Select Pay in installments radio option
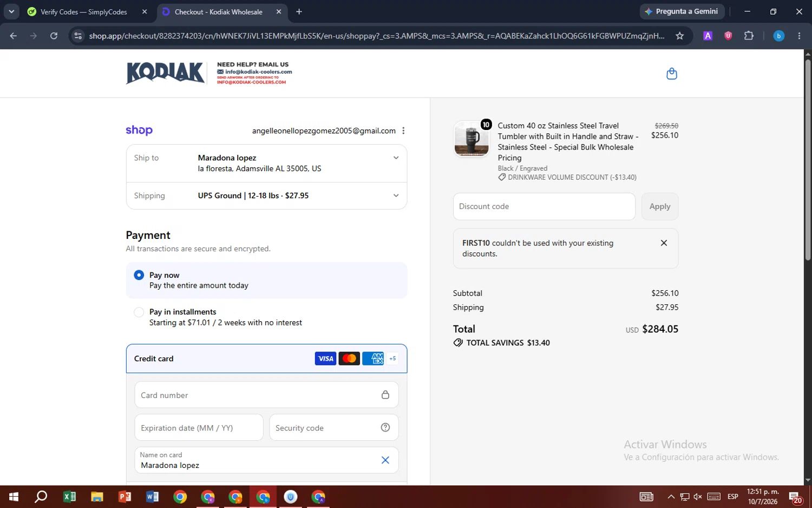 pos(139,312)
